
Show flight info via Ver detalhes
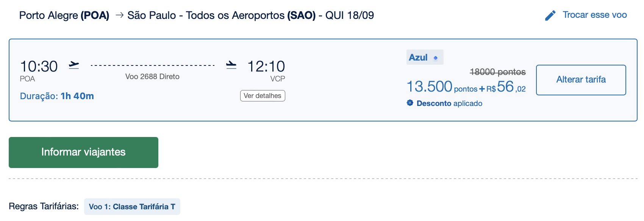(263, 96)
